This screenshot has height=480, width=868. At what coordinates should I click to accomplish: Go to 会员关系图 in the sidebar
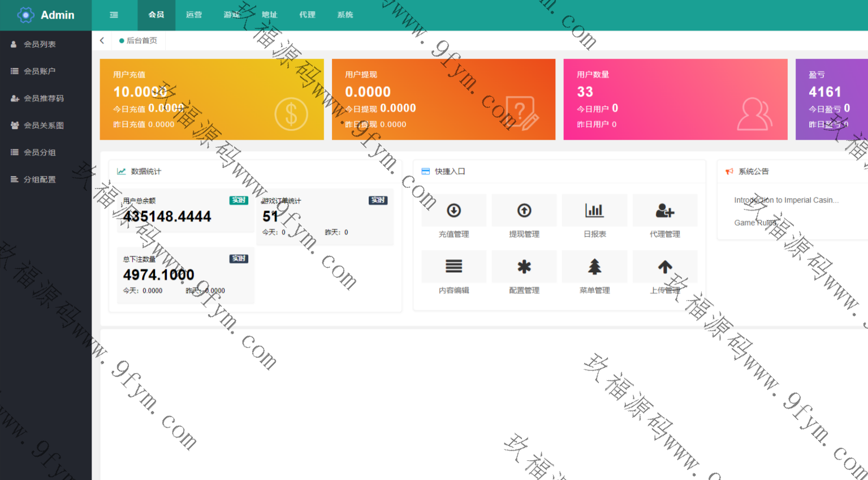(x=44, y=126)
